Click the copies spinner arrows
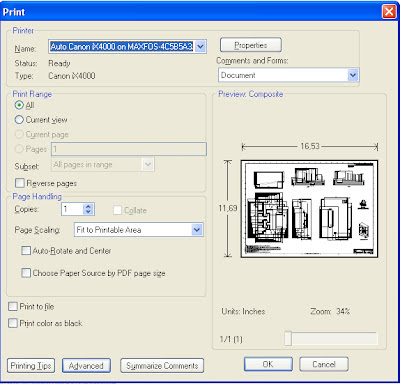The height and width of the screenshot is (384, 400). [x=88, y=209]
